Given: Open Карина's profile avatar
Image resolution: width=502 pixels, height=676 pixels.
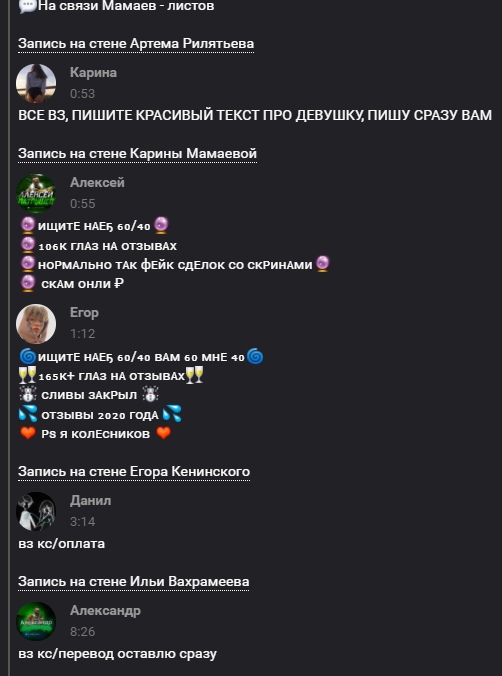Looking at the screenshot, I should pyautogui.click(x=36, y=84).
